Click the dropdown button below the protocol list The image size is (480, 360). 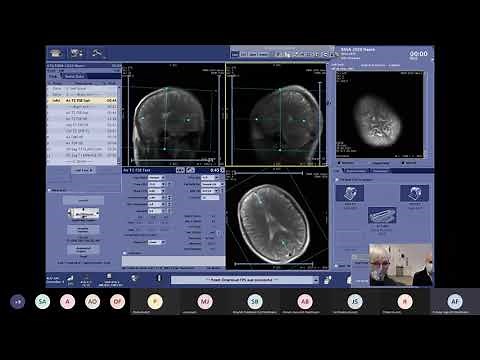click(x=83, y=170)
